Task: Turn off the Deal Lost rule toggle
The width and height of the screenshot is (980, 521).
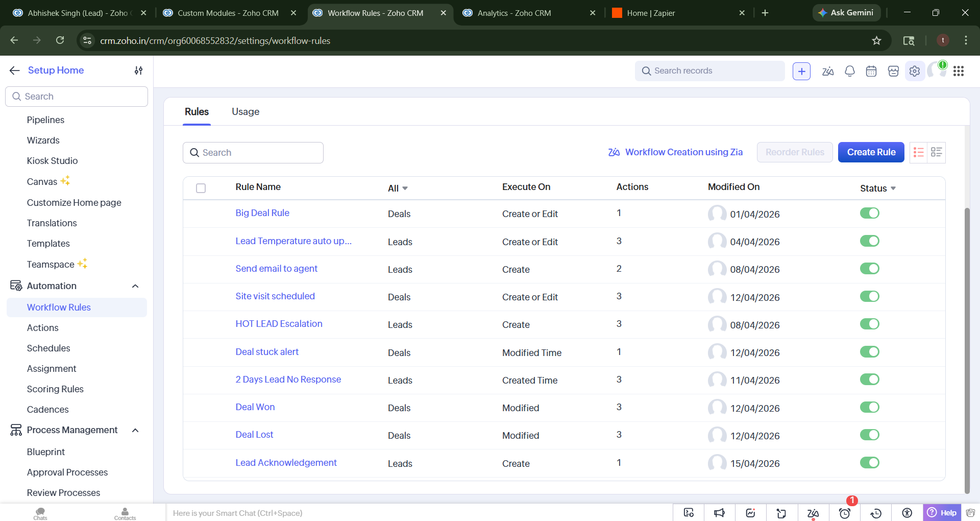Action: point(869,435)
